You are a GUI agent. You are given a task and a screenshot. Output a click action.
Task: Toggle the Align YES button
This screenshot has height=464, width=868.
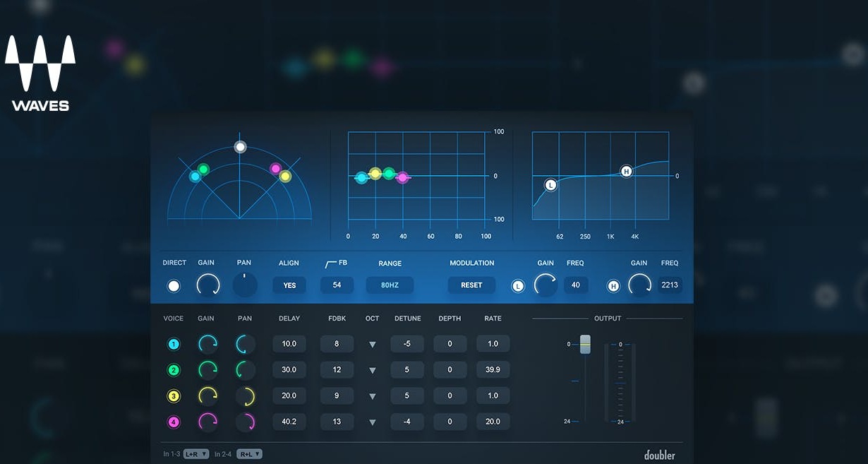(x=289, y=285)
